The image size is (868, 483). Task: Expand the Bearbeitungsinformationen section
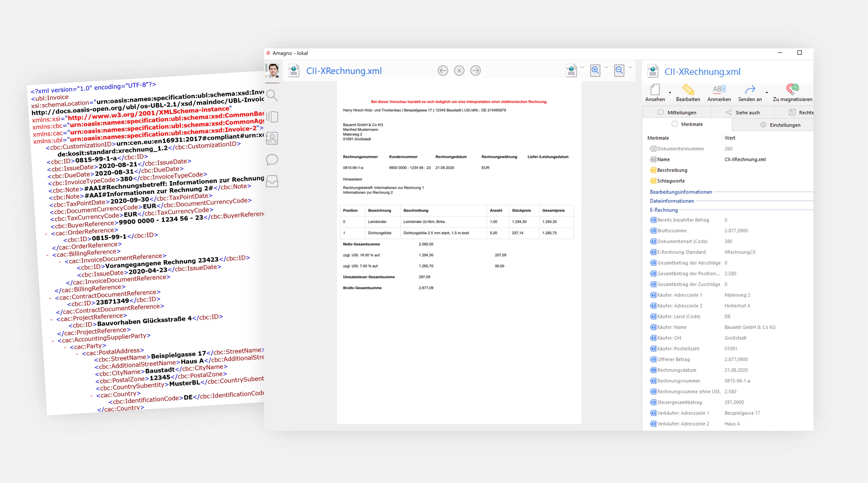(x=681, y=192)
